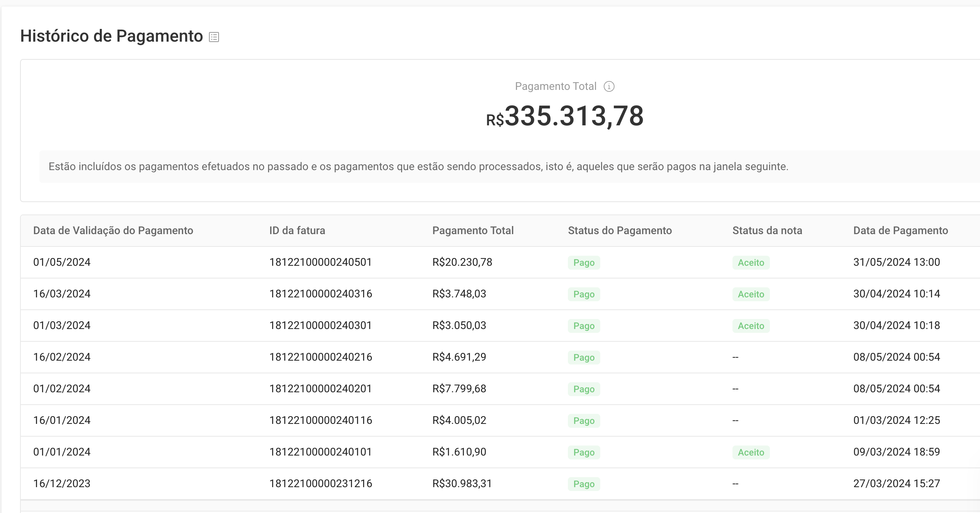The image size is (980, 513).
Task: Click the ID da fatura column header
Action: point(297,231)
